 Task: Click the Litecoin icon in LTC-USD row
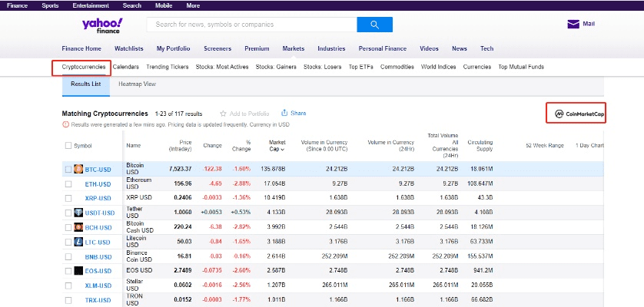click(x=78, y=242)
